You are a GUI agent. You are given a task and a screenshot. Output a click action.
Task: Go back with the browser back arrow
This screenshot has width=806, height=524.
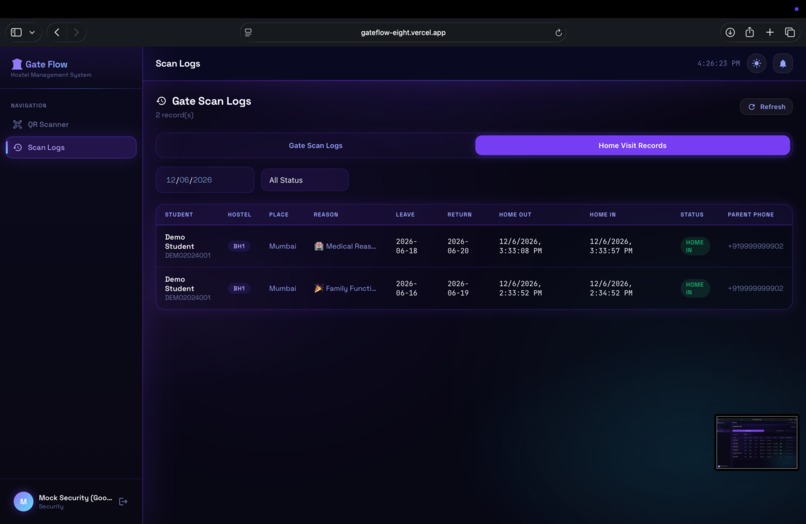point(57,32)
